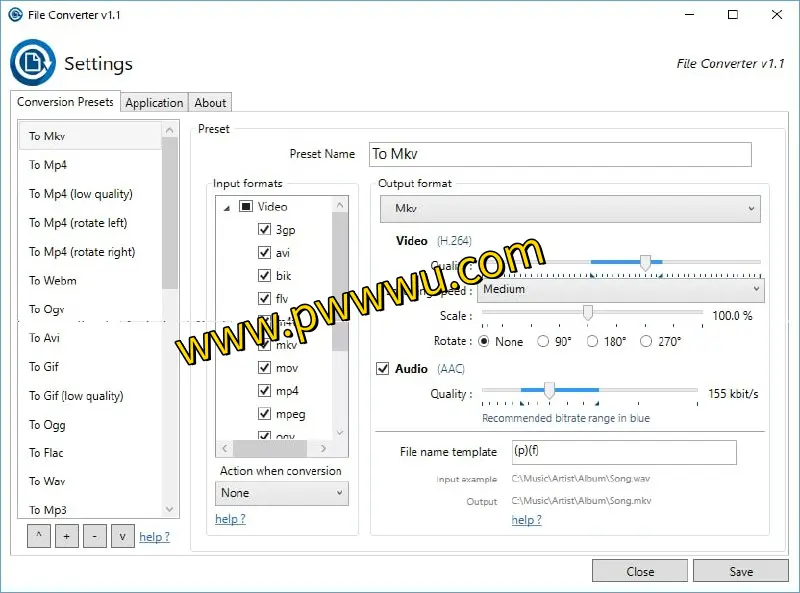Uncheck the avi input format
Image resolution: width=800 pixels, height=593 pixels.
[x=265, y=253]
